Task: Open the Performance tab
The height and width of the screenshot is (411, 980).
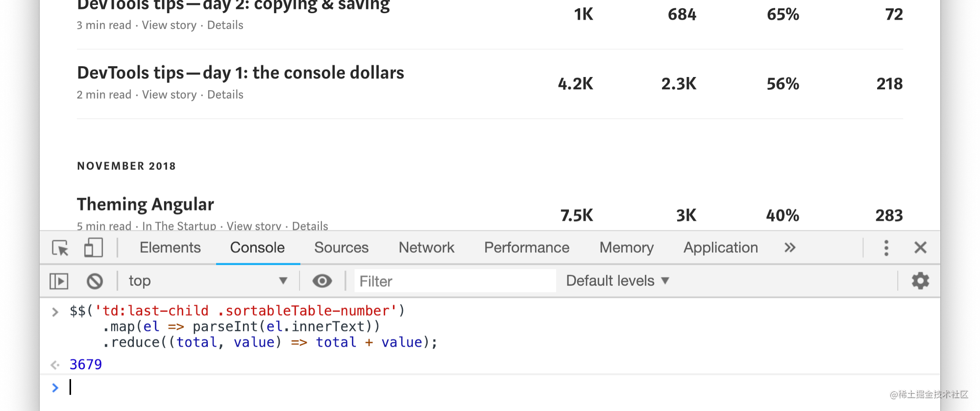Action: point(527,248)
